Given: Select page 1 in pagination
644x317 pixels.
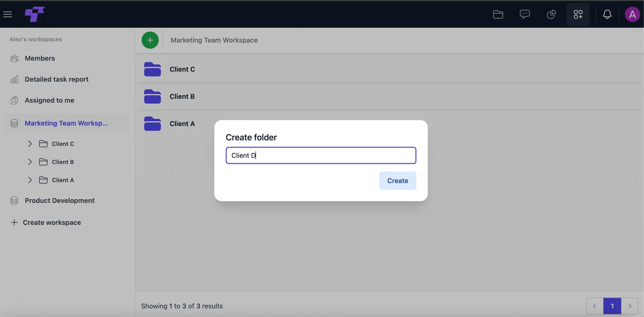Looking at the screenshot, I should pos(612,306).
